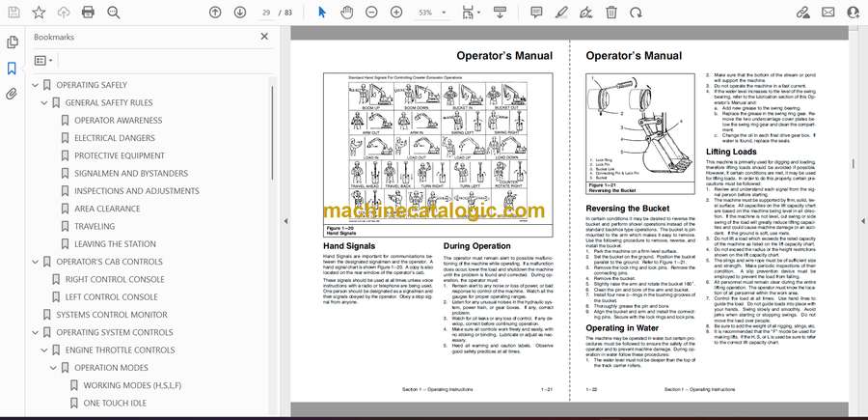Toggle the Bookmarks panel icon
This screenshot has width=868, height=420.
[x=12, y=69]
